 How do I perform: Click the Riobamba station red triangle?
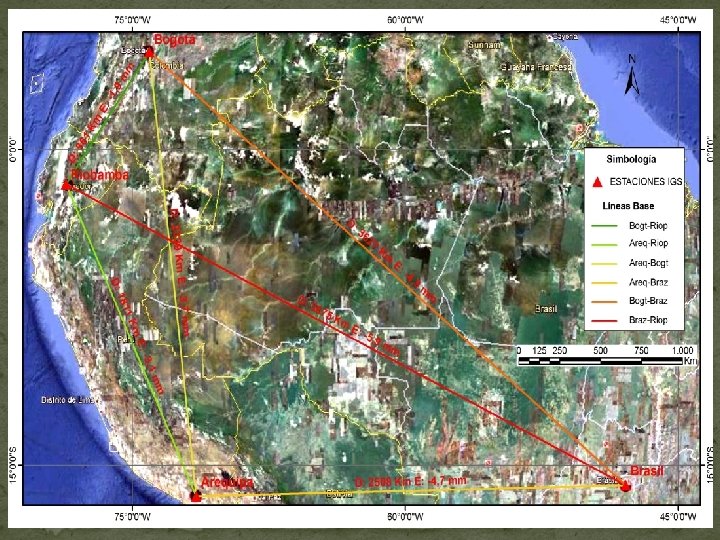click(x=67, y=185)
